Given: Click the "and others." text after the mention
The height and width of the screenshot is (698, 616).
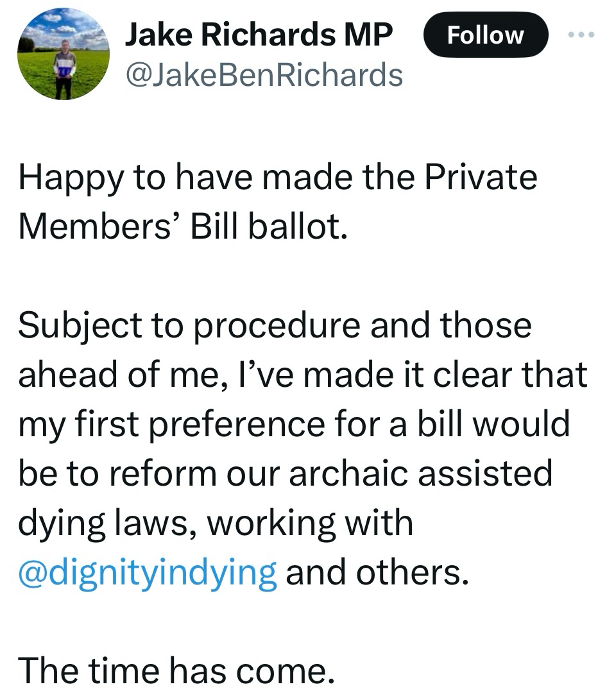Looking at the screenshot, I should (x=373, y=572).
